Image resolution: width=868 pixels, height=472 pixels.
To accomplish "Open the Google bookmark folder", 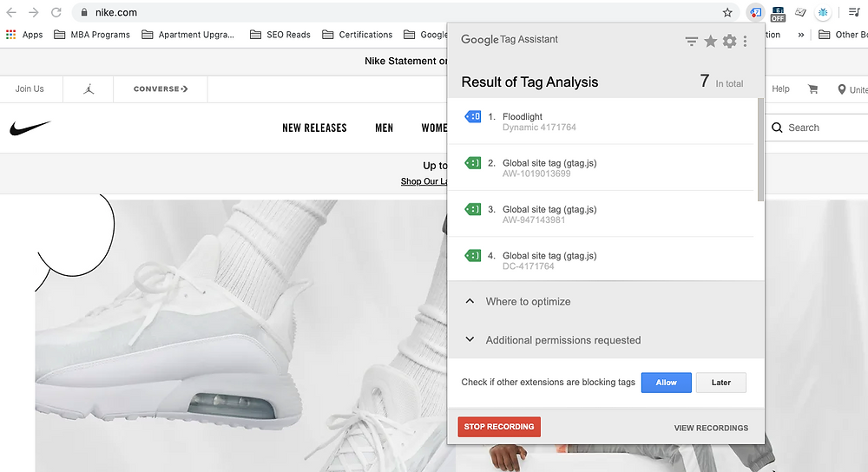I will point(425,35).
